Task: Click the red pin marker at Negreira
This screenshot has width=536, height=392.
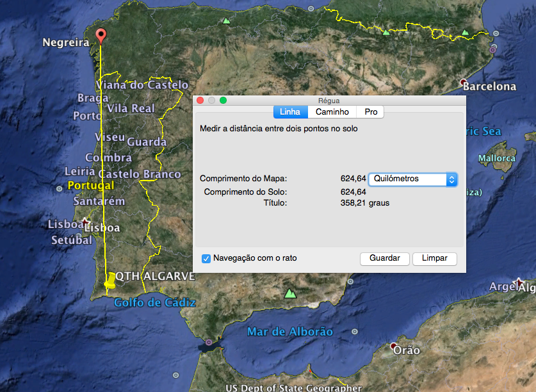Action: pyautogui.click(x=101, y=36)
